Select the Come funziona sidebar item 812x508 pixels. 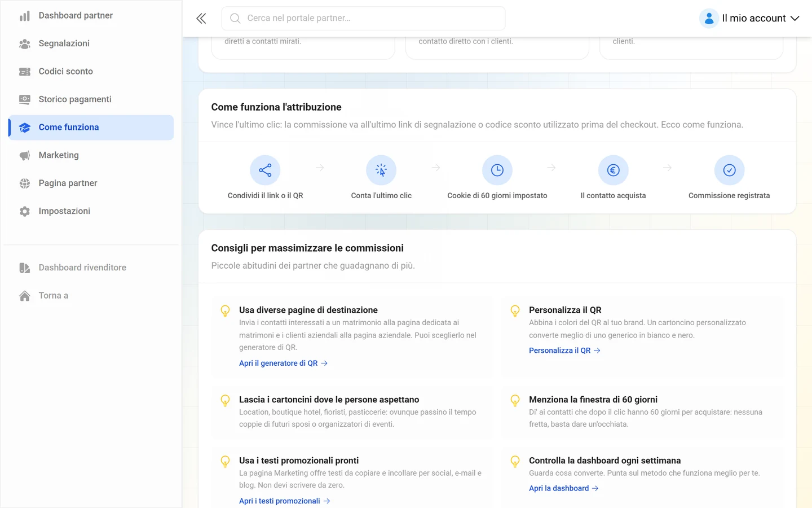(x=91, y=128)
